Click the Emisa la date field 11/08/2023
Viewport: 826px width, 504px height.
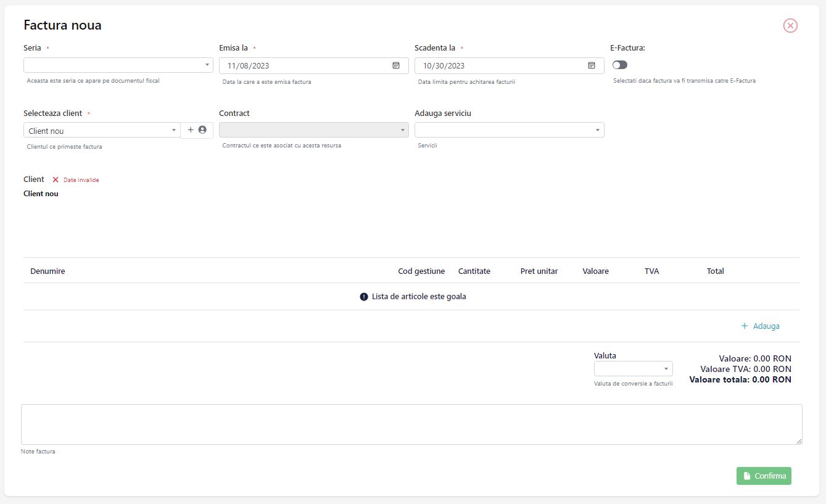click(314, 65)
